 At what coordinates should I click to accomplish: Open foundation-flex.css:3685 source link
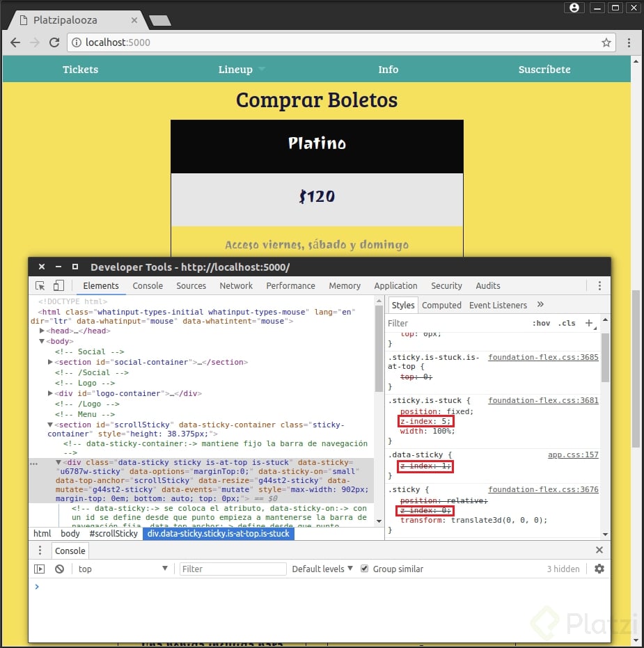[543, 357]
